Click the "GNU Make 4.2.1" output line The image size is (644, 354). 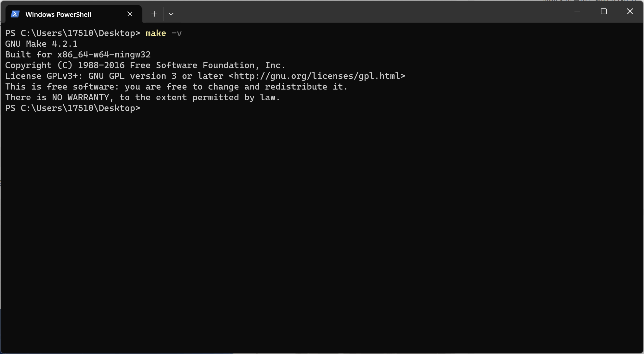(x=41, y=44)
